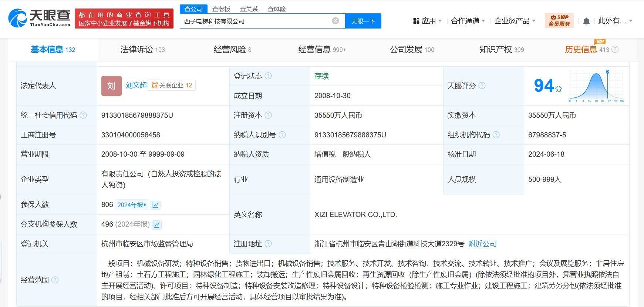Select 工商注册号 330104000056458
This screenshot has height=307, width=644.
(x=131, y=135)
